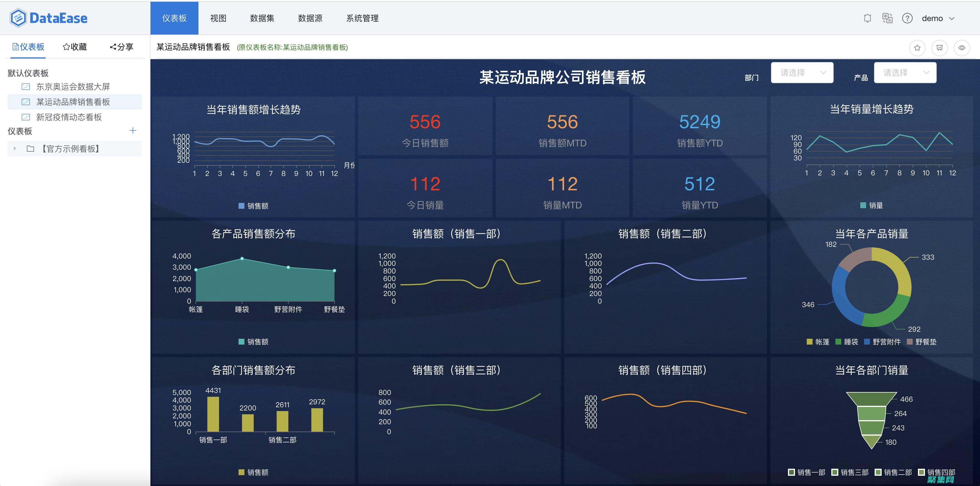Open the notifications bell icon
The height and width of the screenshot is (486, 980).
868,18
